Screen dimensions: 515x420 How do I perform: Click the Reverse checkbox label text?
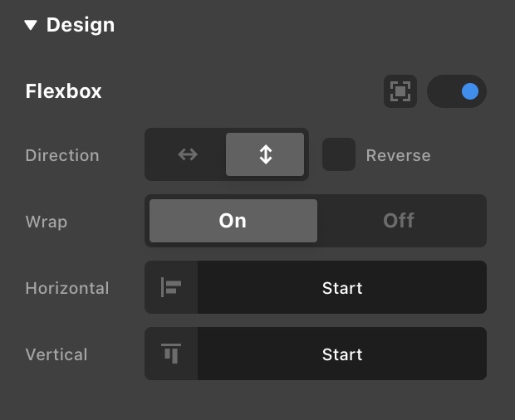[398, 156]
